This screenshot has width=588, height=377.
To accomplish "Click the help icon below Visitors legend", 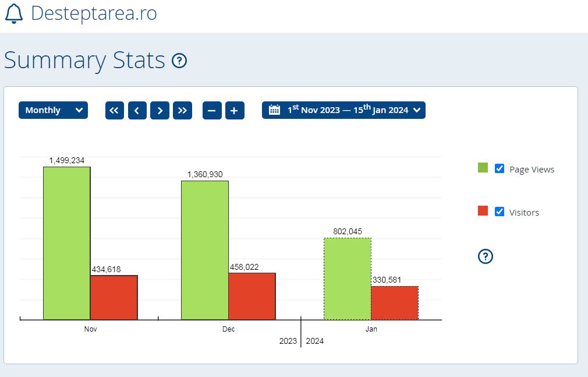I will [486, 256].
